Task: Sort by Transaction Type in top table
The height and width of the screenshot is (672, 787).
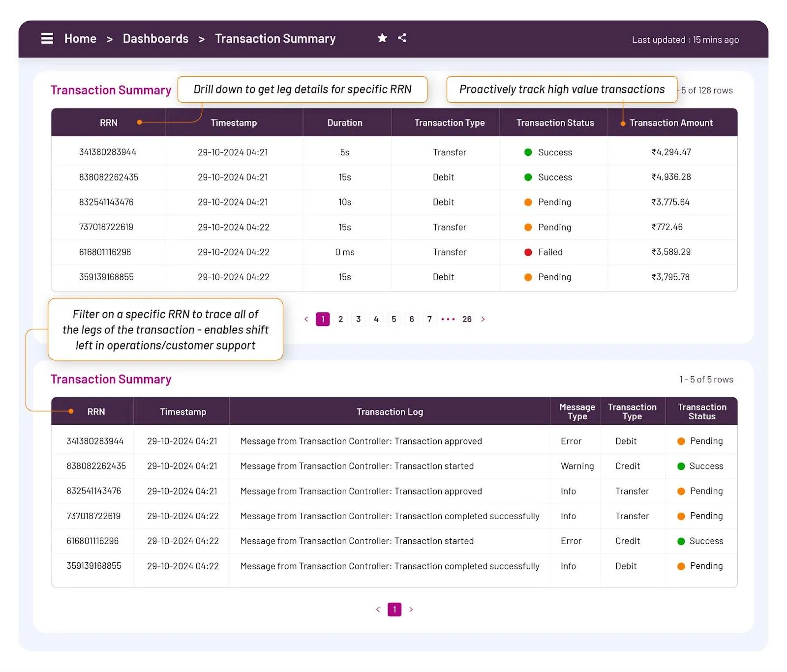Action: coord(450,123)
